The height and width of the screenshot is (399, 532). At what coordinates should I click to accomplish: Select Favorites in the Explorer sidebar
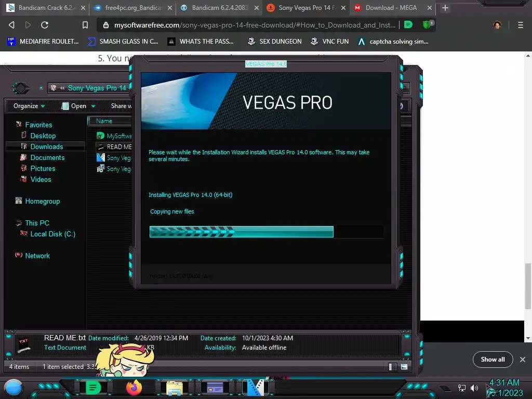[38, 125]
